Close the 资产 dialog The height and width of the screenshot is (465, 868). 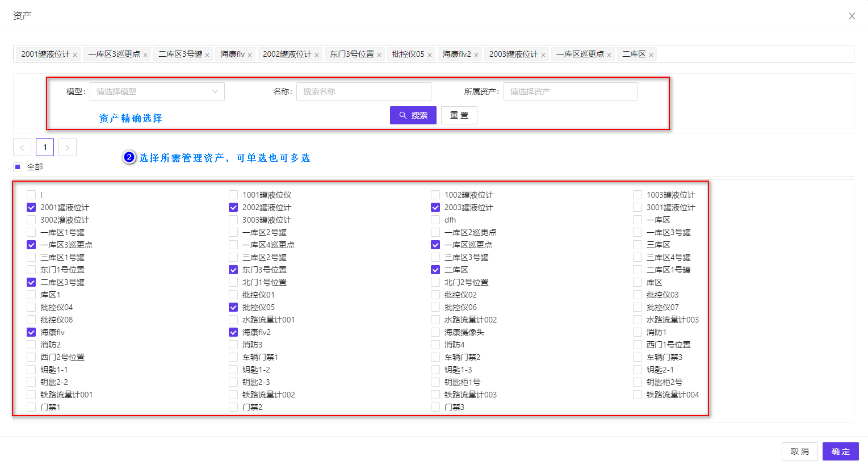tap(852, 16)
